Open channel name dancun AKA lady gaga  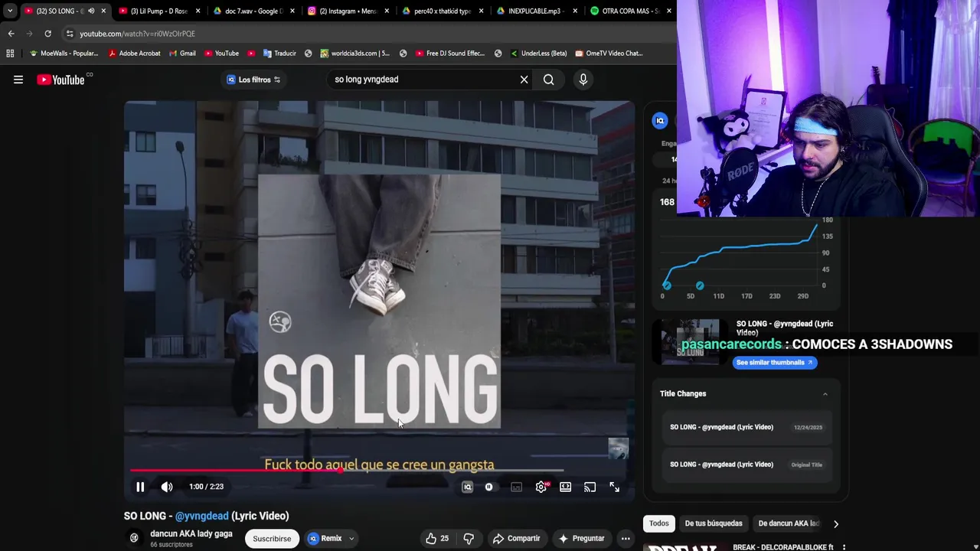(191, 533)
